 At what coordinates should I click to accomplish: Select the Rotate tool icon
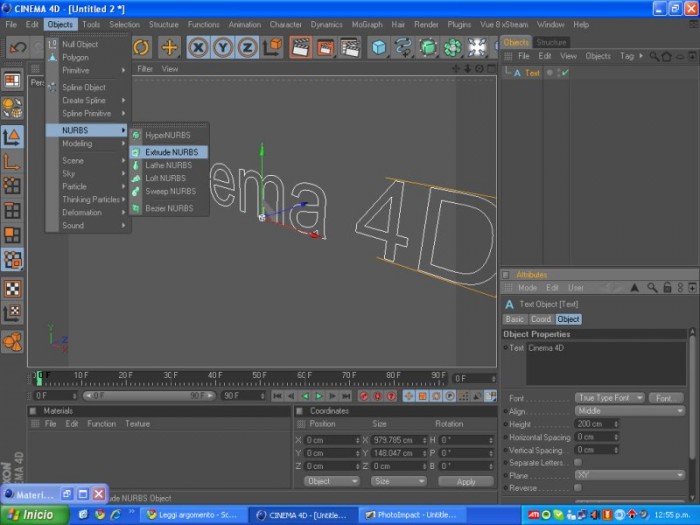(142, 47)
